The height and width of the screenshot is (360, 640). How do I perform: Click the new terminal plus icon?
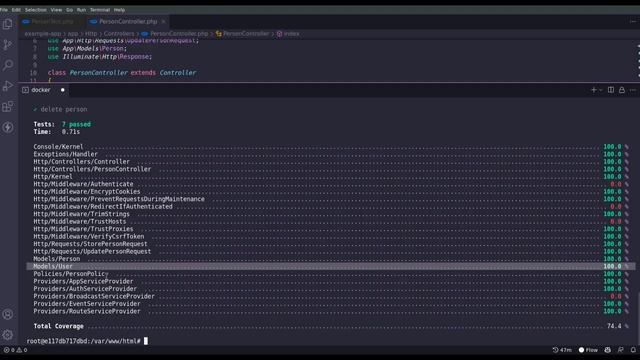pos(593,90)
